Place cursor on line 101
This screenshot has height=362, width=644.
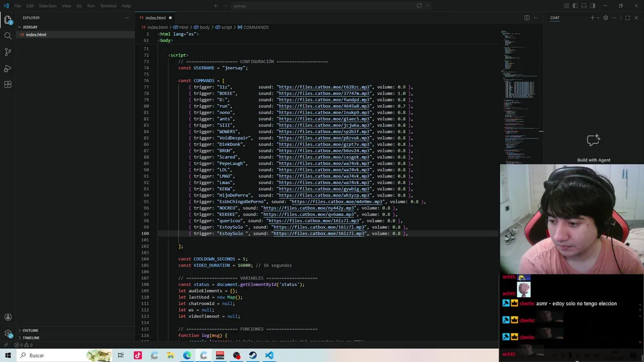pyautogui.click(x=327, y=240)
